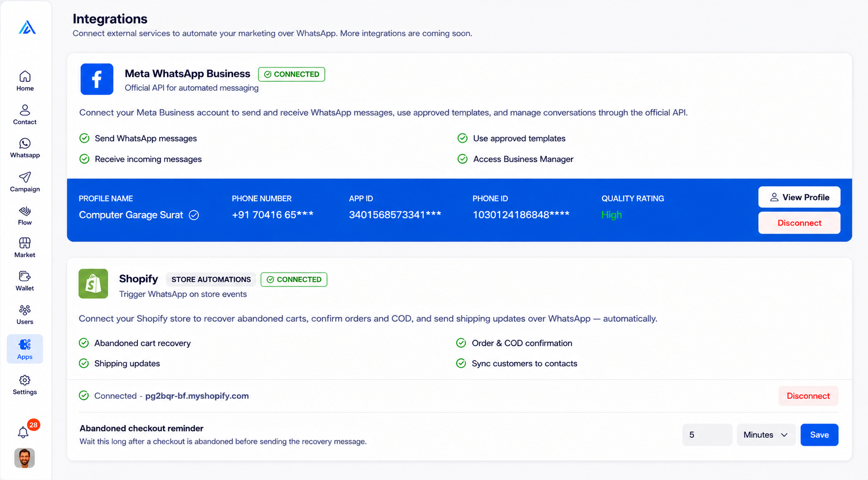Disconnect the Meta WhatsApp Business integration
868x480 pixels.
[x=799, y=223]
